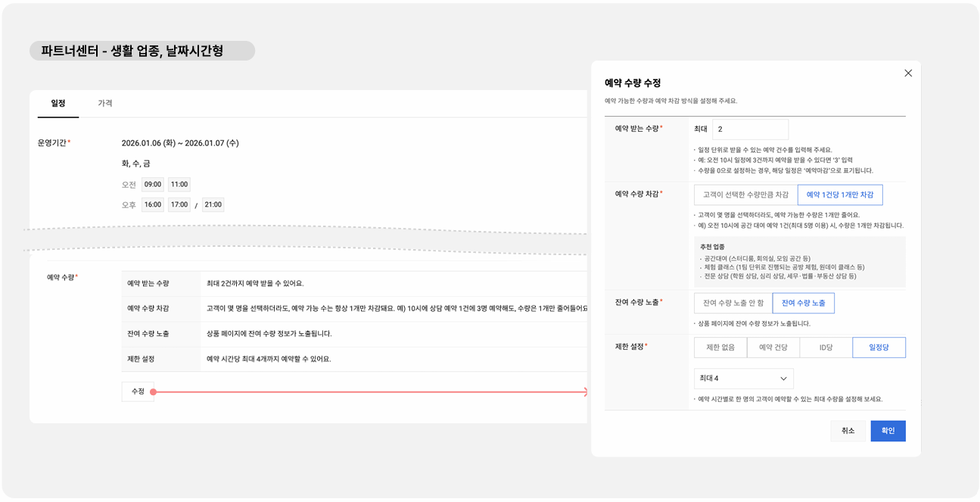Select 일정당 limit option

tap(879, 348)
